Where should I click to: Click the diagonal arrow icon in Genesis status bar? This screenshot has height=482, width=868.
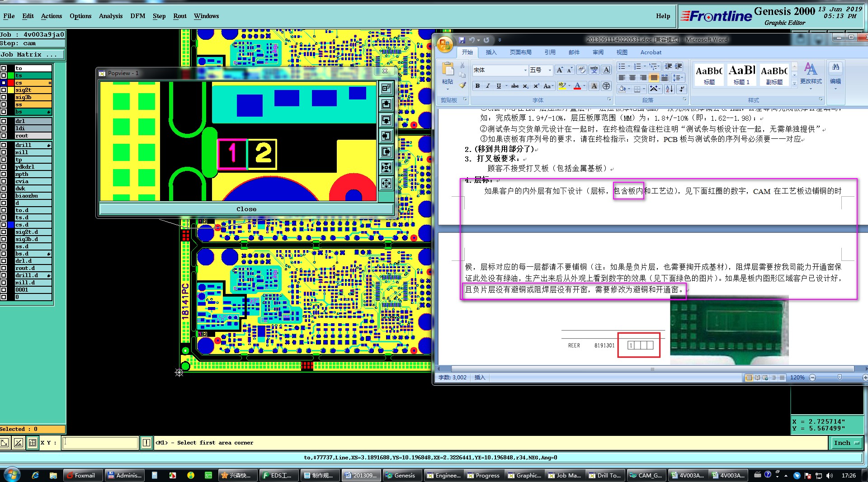tap(5, 443)
